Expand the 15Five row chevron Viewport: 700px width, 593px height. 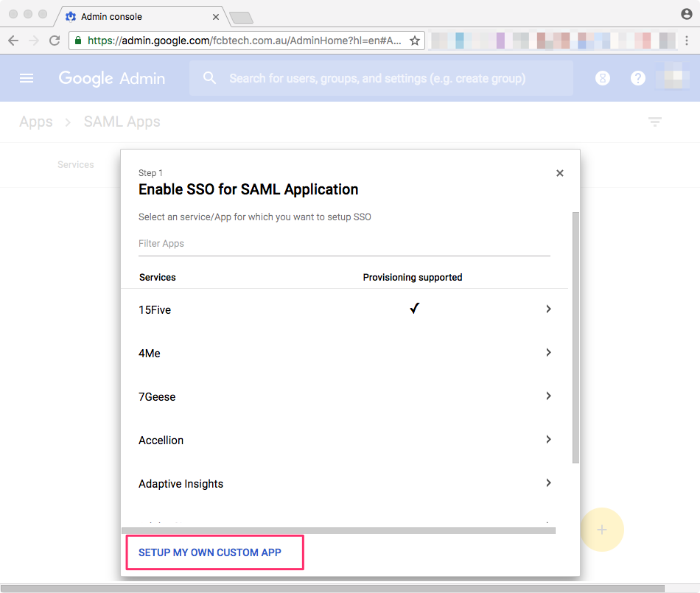tap(549, 309)
